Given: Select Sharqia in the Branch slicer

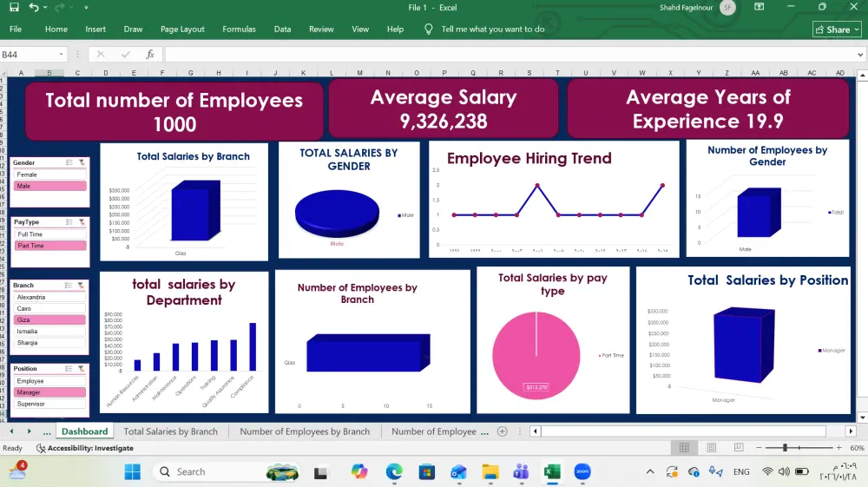Looking at the screenshot, I should coord(49,343).
